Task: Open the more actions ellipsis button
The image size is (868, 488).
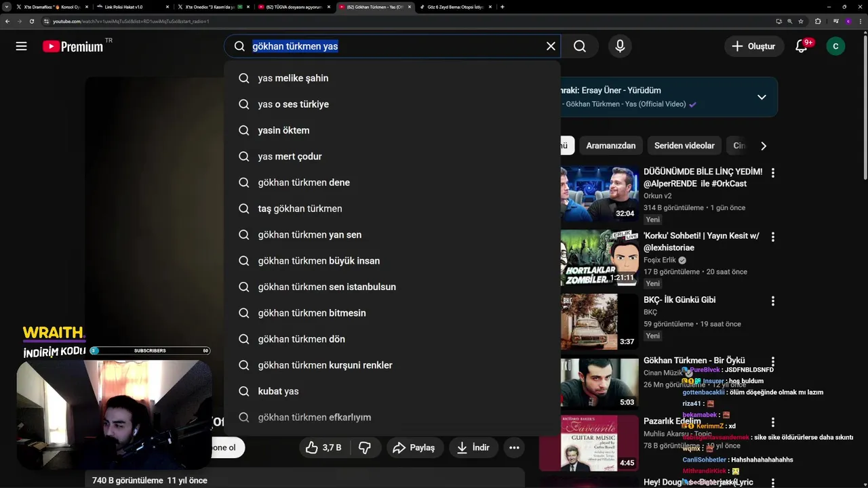Action: click(514, 447)
